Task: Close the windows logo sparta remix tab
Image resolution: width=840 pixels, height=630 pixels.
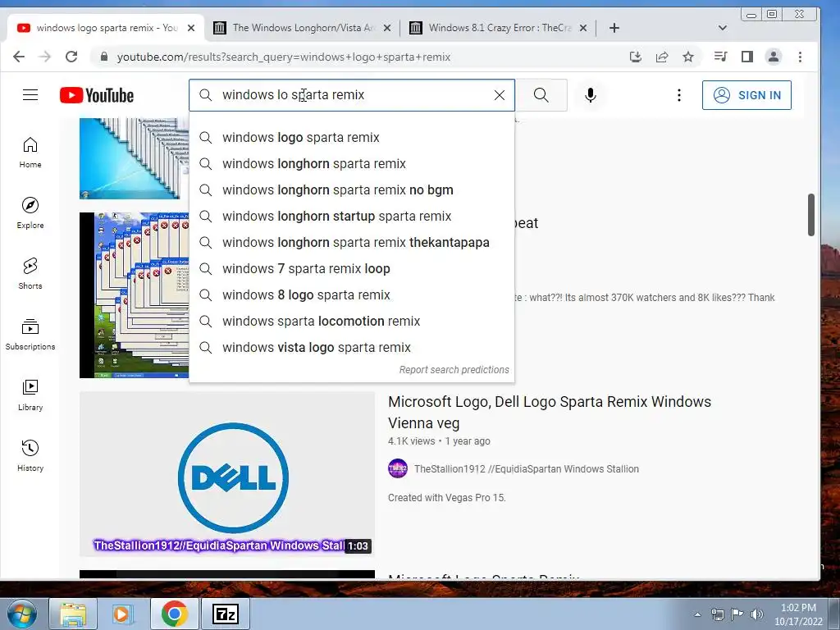Action: click(190, 28)
